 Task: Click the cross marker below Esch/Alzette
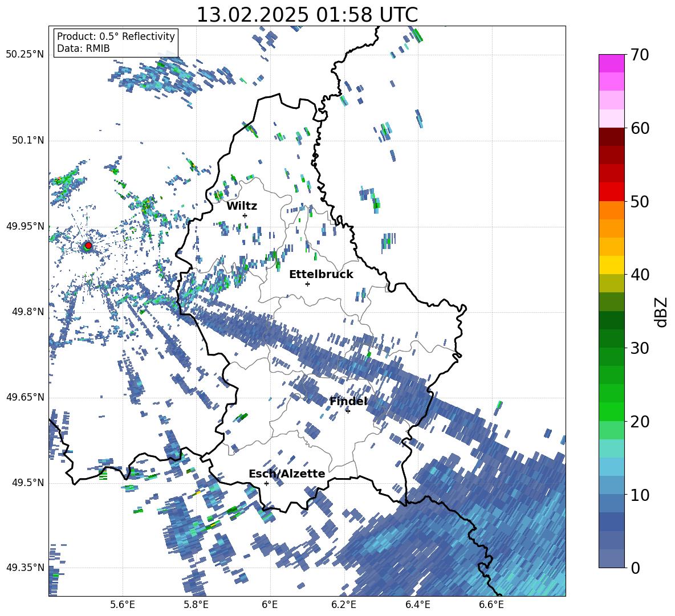266,483
